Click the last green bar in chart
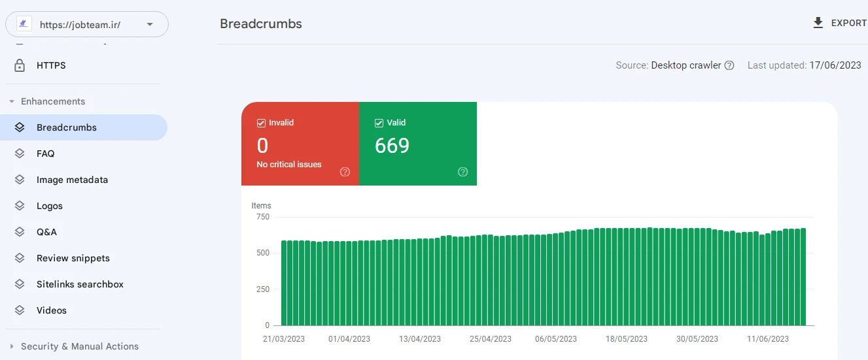Screen dimensions: 868x360 [x=803, y=277]
